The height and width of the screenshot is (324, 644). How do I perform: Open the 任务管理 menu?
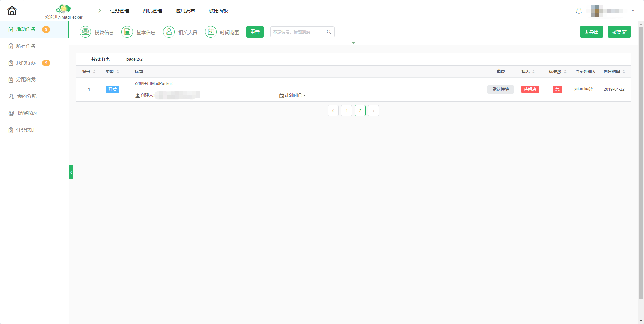[x=120, y=11]
